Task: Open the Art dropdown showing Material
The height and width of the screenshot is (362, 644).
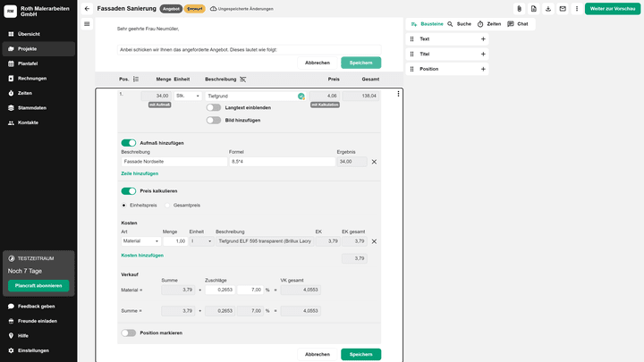Action: click(x=141, y=241)
